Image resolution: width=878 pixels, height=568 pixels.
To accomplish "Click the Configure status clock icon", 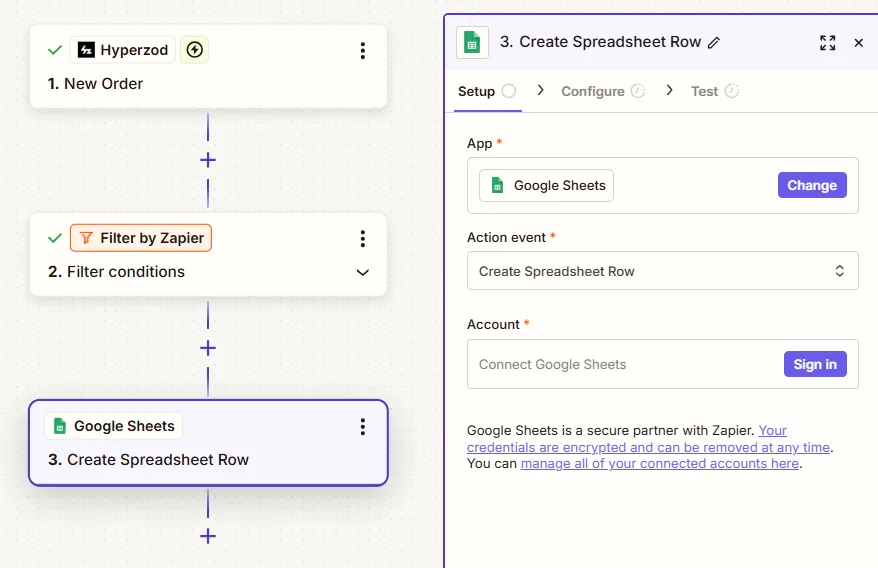I will tap(638, 91).
